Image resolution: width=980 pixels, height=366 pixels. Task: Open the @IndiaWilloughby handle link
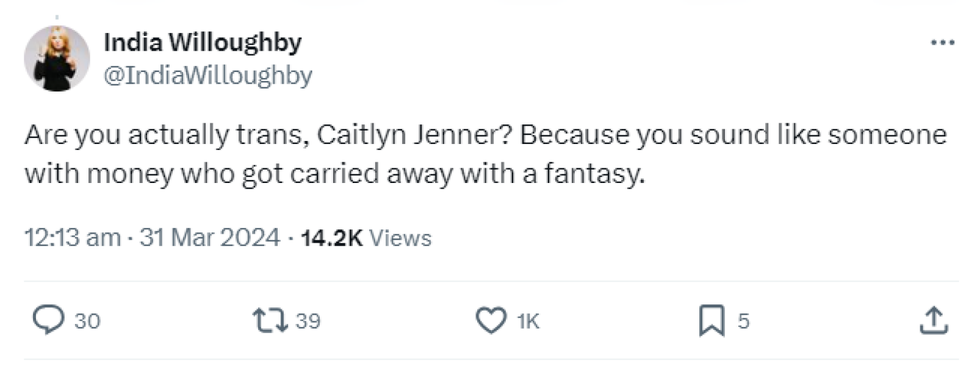click(x=208, y=76)
